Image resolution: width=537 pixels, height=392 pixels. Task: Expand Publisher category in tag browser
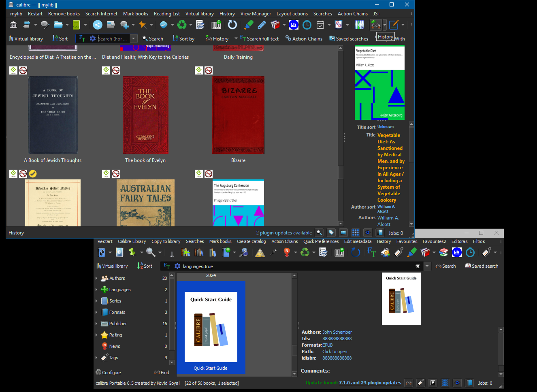click(x=96, y=324)
